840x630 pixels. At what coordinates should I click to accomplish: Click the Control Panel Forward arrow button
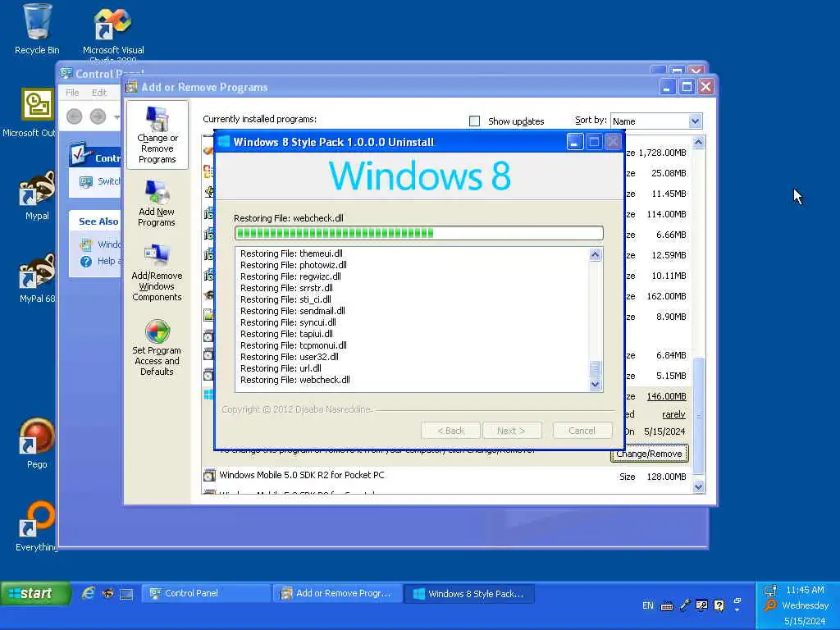pos(98,116)
